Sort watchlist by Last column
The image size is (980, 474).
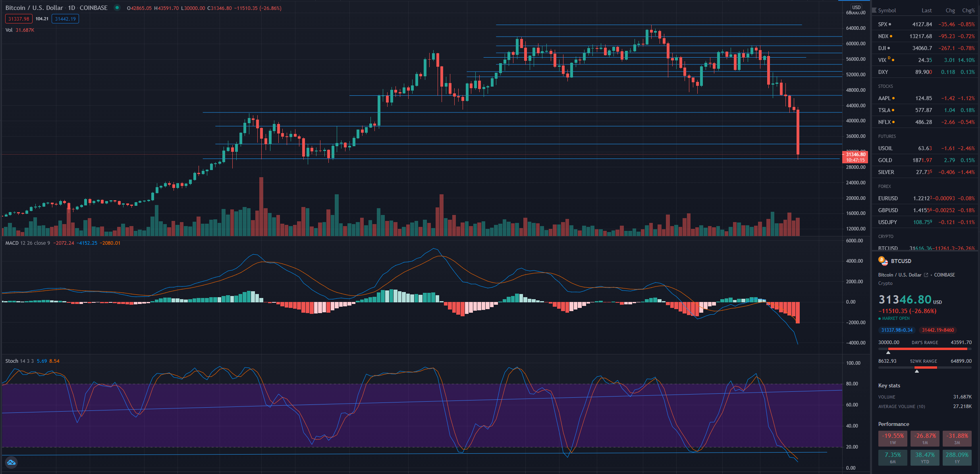[927, 10]
